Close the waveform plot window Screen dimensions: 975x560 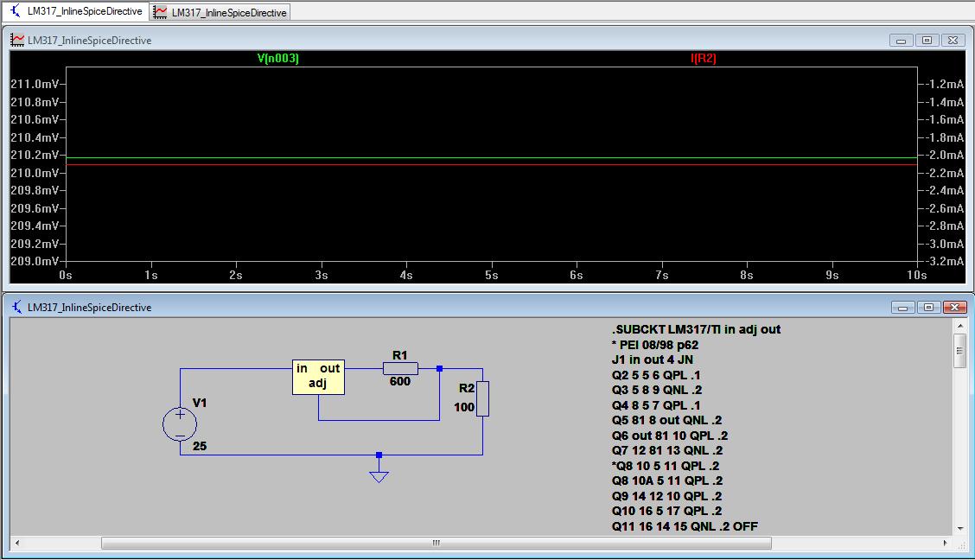[x=953, y=41]
